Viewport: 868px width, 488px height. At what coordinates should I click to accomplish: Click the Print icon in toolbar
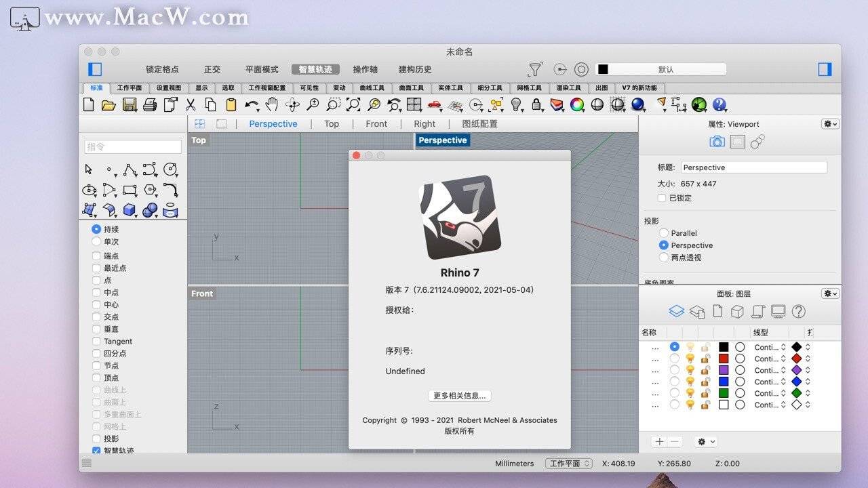click(x=150, y=104)
